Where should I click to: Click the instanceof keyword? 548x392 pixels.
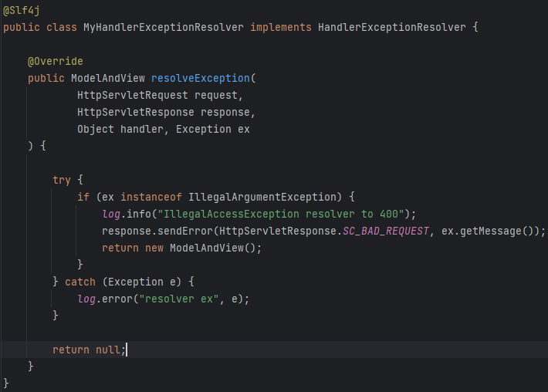pyautogui.click(x=151, y=197)
